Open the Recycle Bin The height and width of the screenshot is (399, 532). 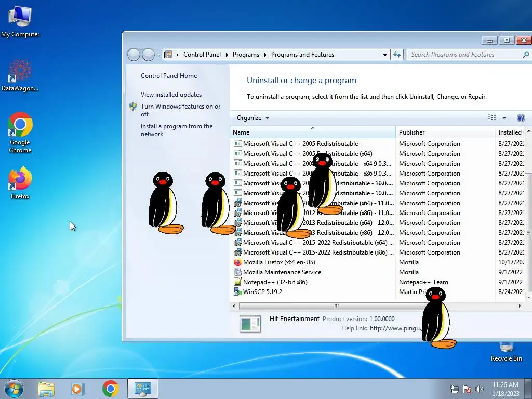pyautogui.click(x=506, y=352)
